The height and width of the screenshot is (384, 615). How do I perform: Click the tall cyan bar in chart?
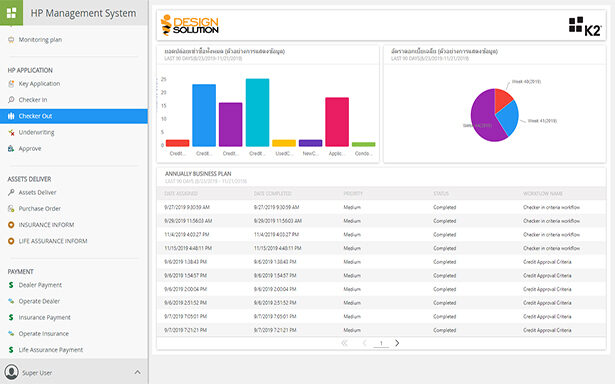point(257,113)
